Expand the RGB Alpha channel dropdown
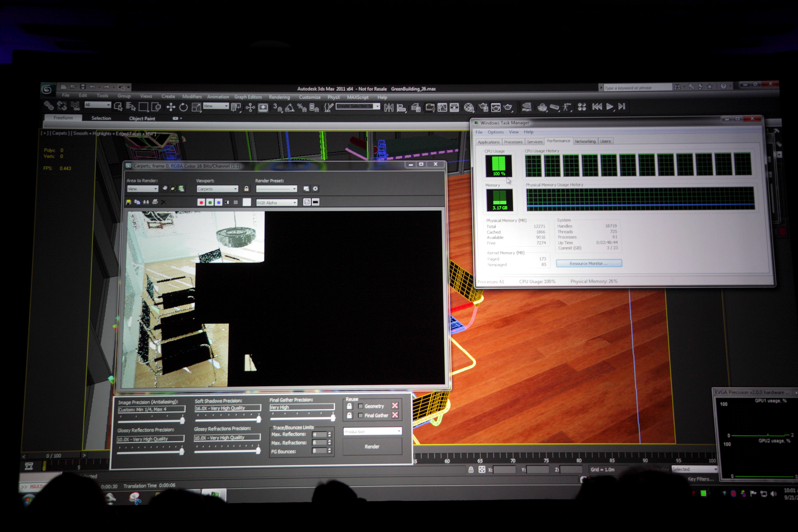The height and width of the screenshot is (532, 798). point(277,203)
